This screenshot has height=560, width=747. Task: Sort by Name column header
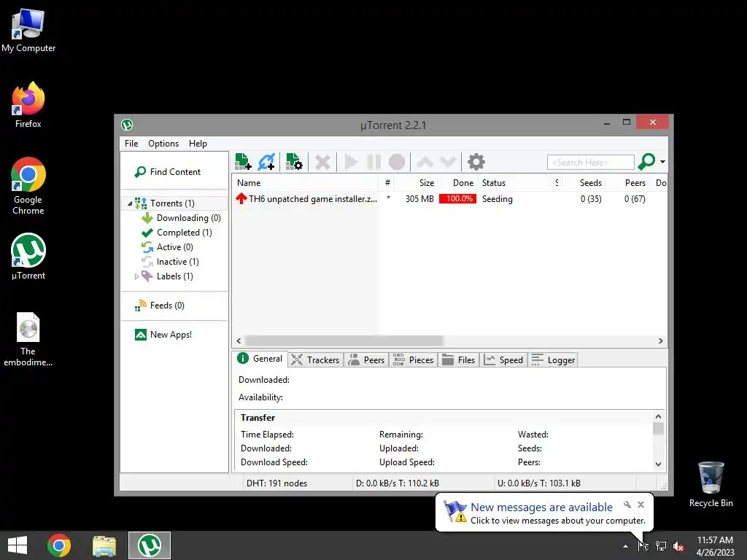coord(305,183)
